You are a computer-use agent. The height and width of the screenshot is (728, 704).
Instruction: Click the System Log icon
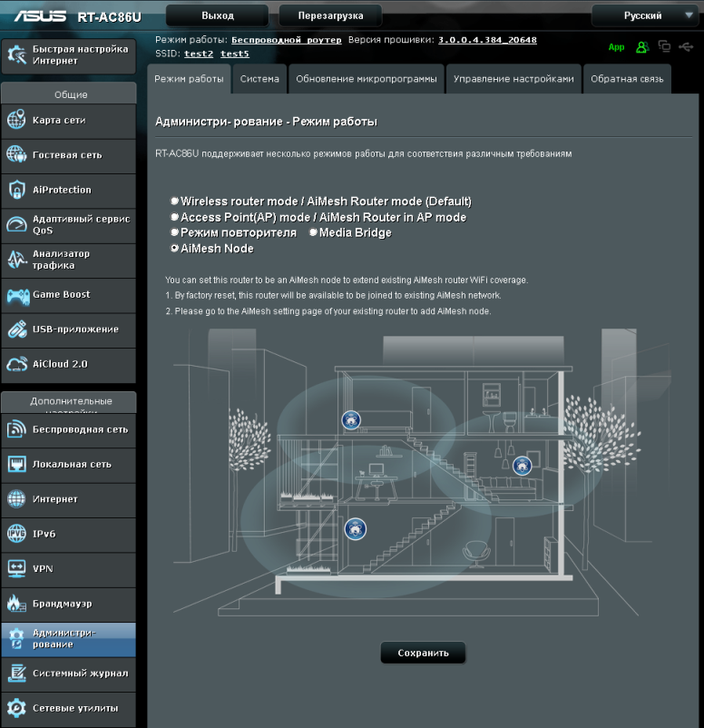[x=16, y=673]
